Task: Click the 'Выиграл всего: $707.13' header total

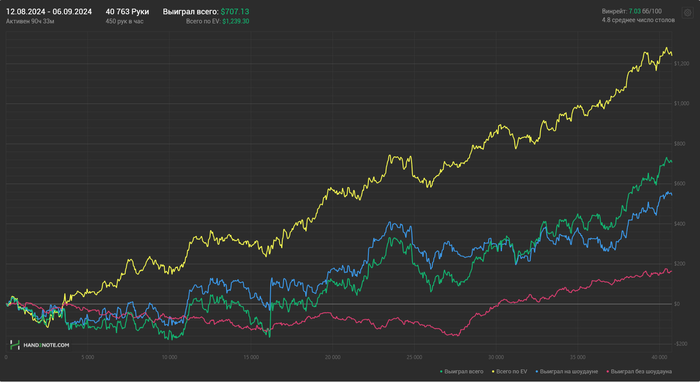Action: [x=206, y=12]
